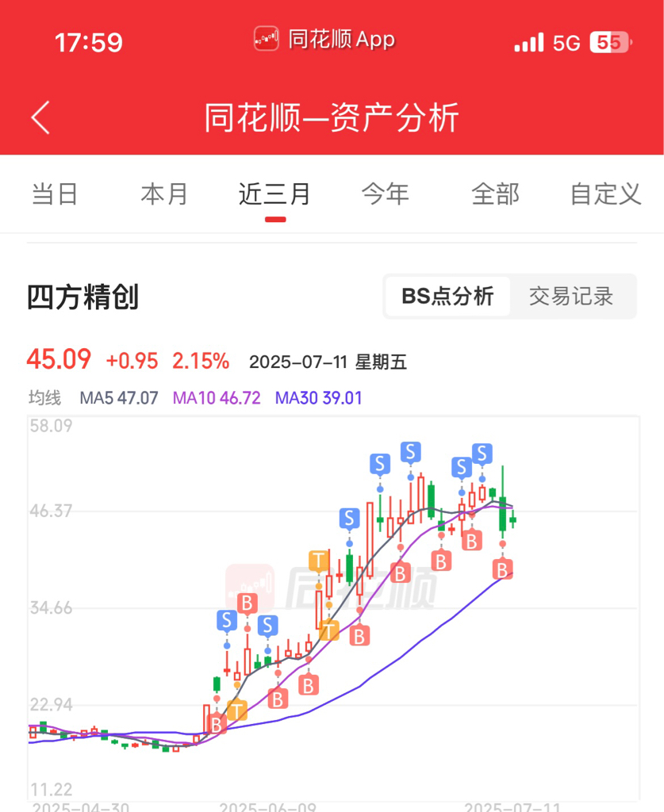Tap the MA30 39.01 indicator label
This screenshot has width=664, height=812.
(319, 398)
